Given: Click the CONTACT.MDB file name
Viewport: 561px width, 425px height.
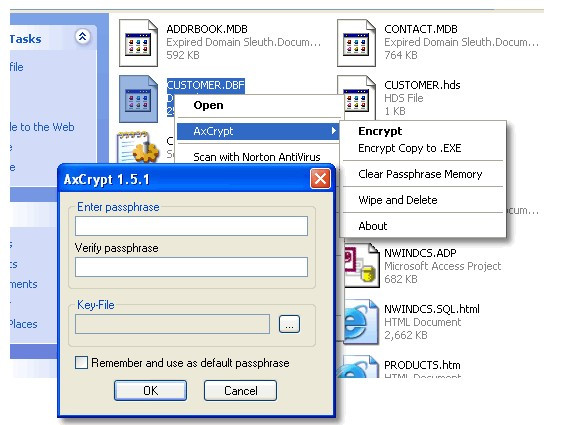Looking at the screenshot, I should (x=421, y=29).
